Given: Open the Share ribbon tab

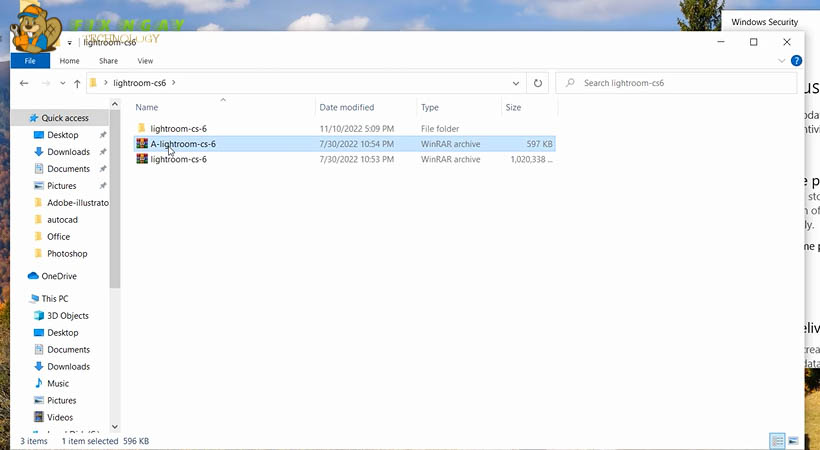Looking at the screenshot, I should coord(108,61).
